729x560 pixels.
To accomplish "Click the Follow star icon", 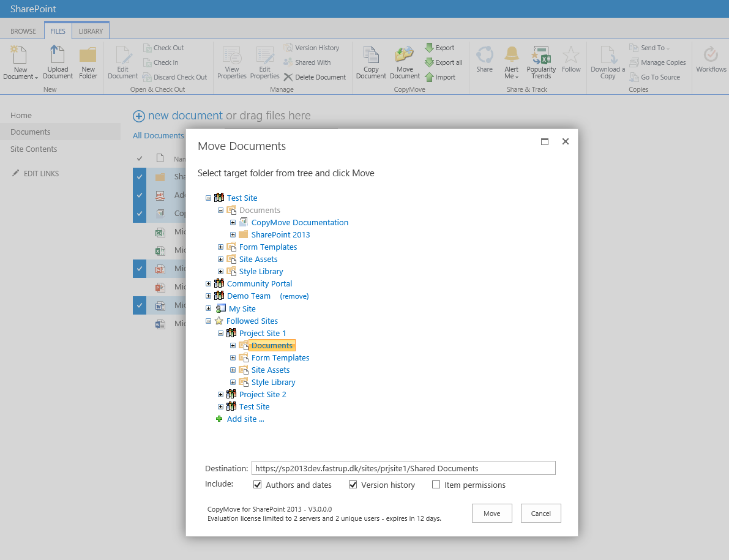I will click(x=571, y=54).
